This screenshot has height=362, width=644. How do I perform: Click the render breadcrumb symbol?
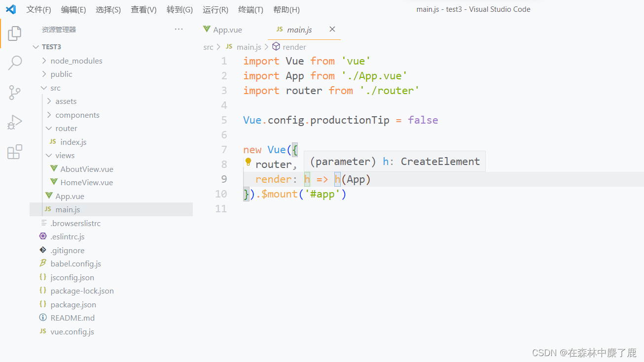(x=294, y=47)
